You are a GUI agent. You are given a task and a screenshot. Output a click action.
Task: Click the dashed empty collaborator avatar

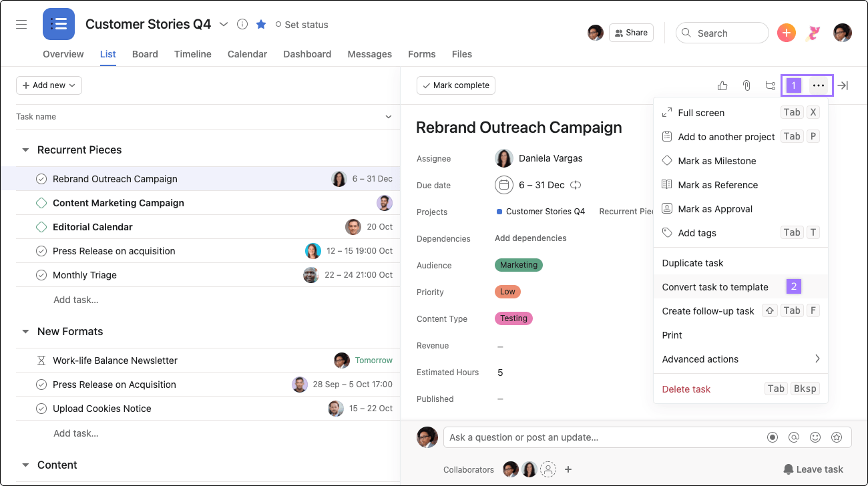coord(548,469)
